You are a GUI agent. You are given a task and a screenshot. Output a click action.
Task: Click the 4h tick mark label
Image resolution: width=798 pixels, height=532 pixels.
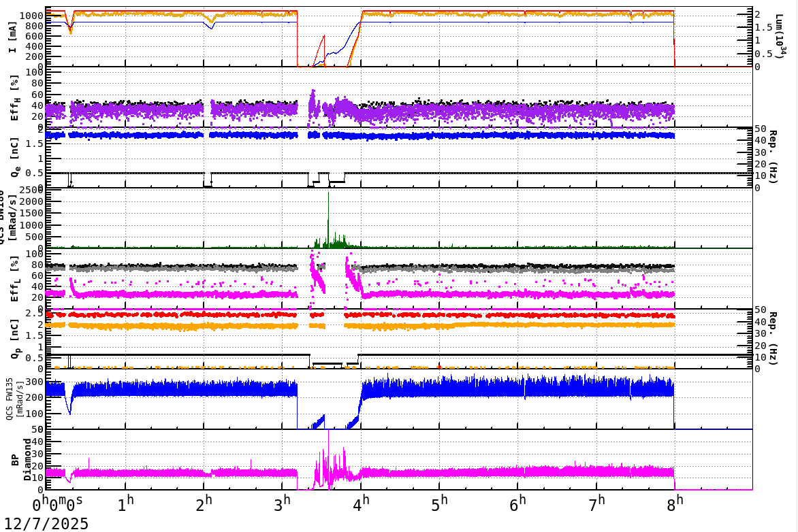pos(362,502)
